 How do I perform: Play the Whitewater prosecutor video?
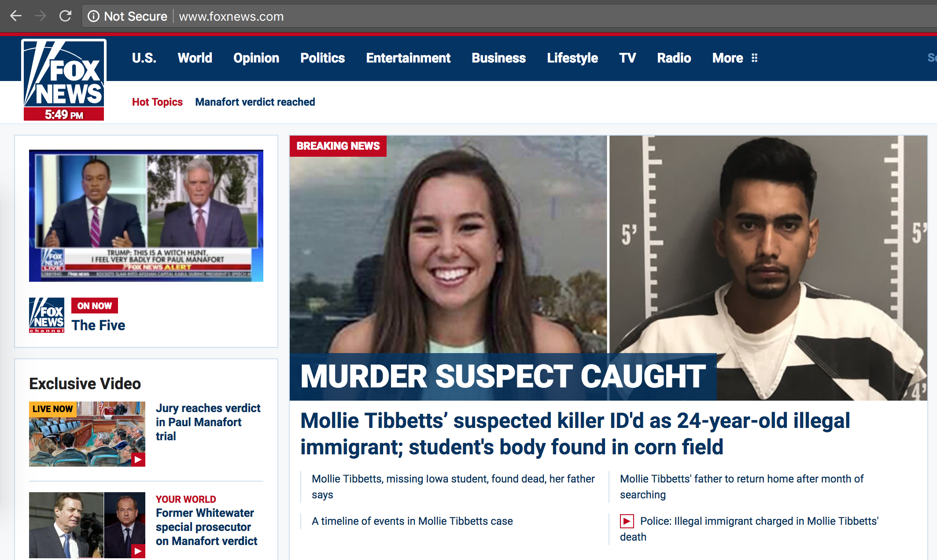[138, 551]
